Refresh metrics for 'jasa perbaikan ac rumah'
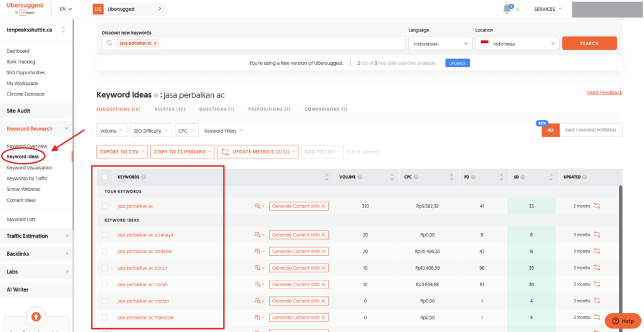Image resolution: width=644 pixels, height=332 pixels. pyautogui.click(x=597, y=284)
